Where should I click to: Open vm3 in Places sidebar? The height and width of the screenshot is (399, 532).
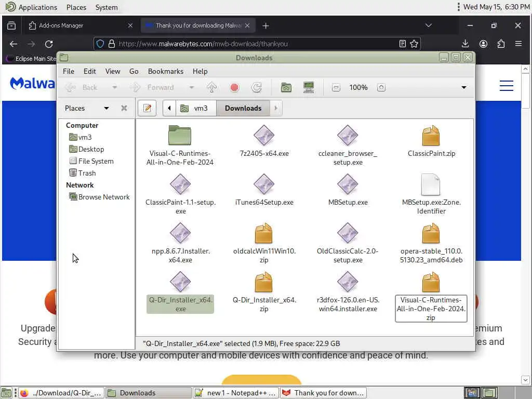81,137
